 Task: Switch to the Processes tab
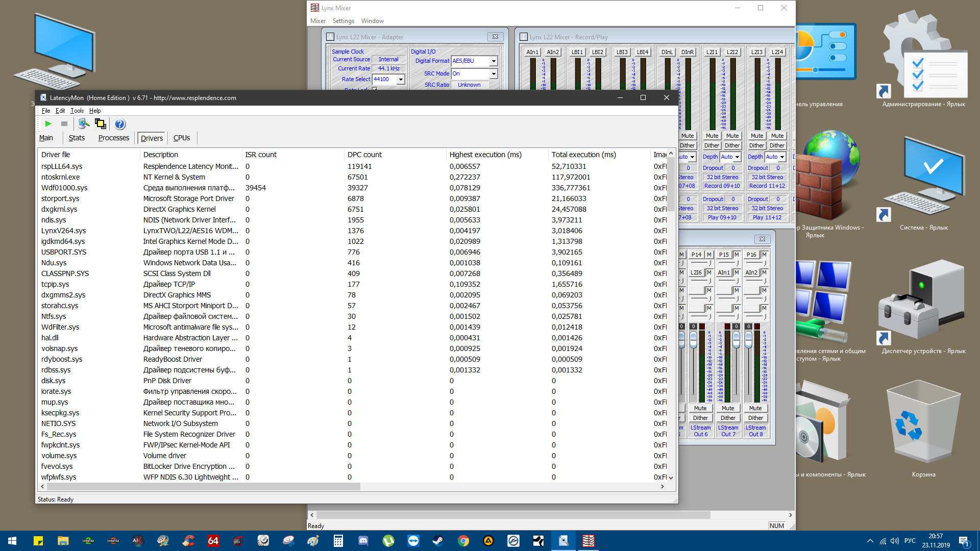(114, 138)
